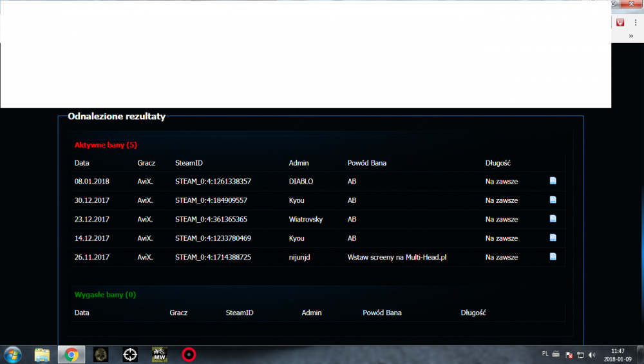Launch the MW game taskbar icon

(159, 354)
